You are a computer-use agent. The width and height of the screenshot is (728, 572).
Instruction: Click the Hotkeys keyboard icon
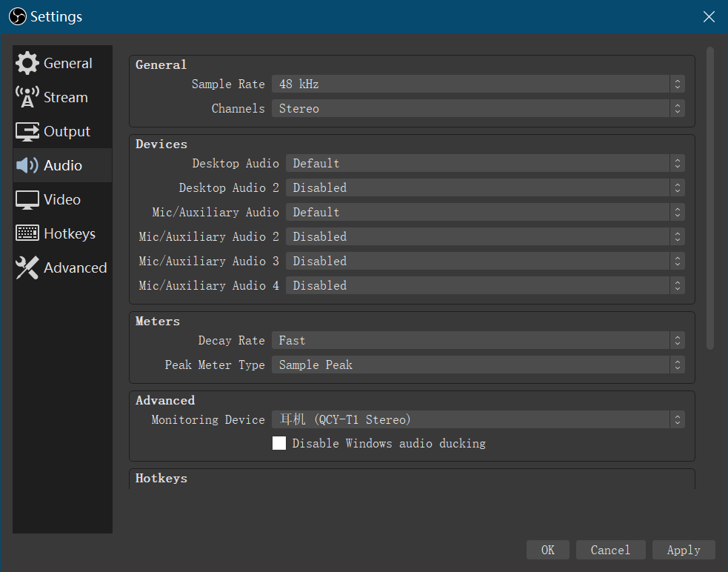click(27, 233)
